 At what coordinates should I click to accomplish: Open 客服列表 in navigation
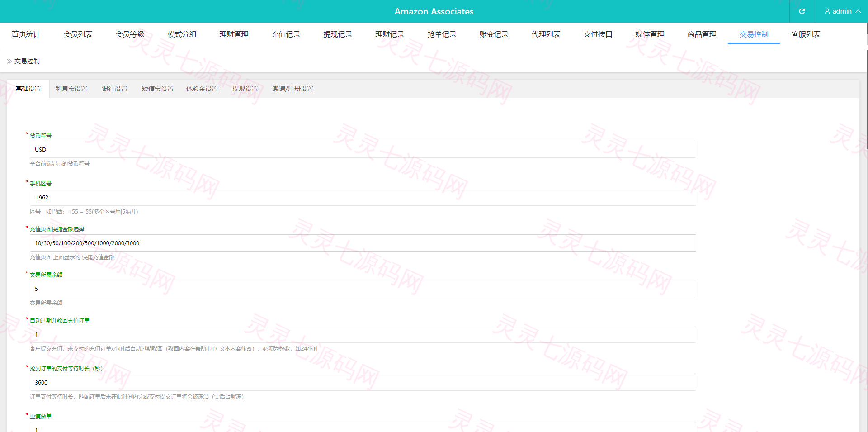[806, 34]
